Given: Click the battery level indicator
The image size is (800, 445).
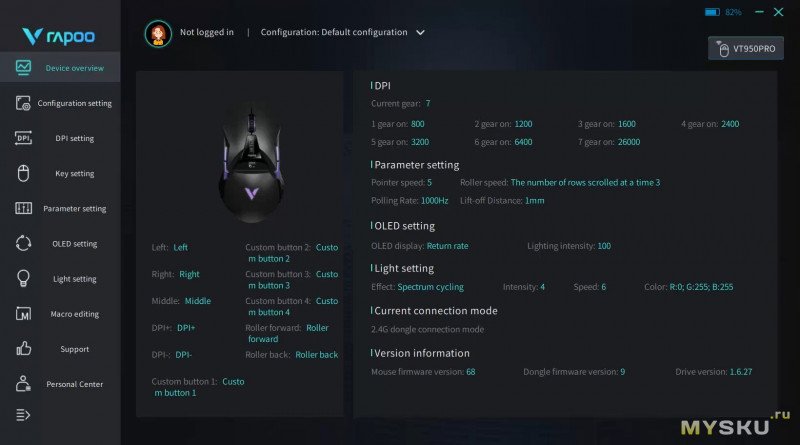Looking at the screenshot, I should [712, 12].
